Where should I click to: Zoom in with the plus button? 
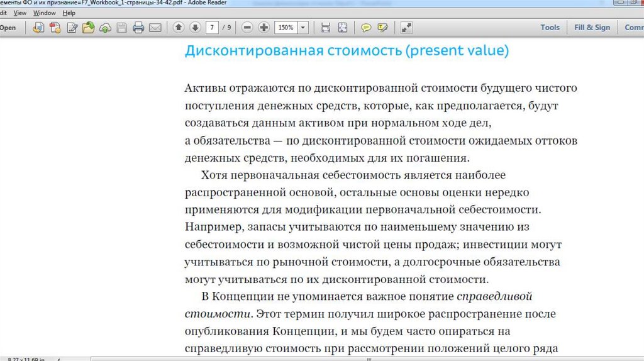pos(264,28)
